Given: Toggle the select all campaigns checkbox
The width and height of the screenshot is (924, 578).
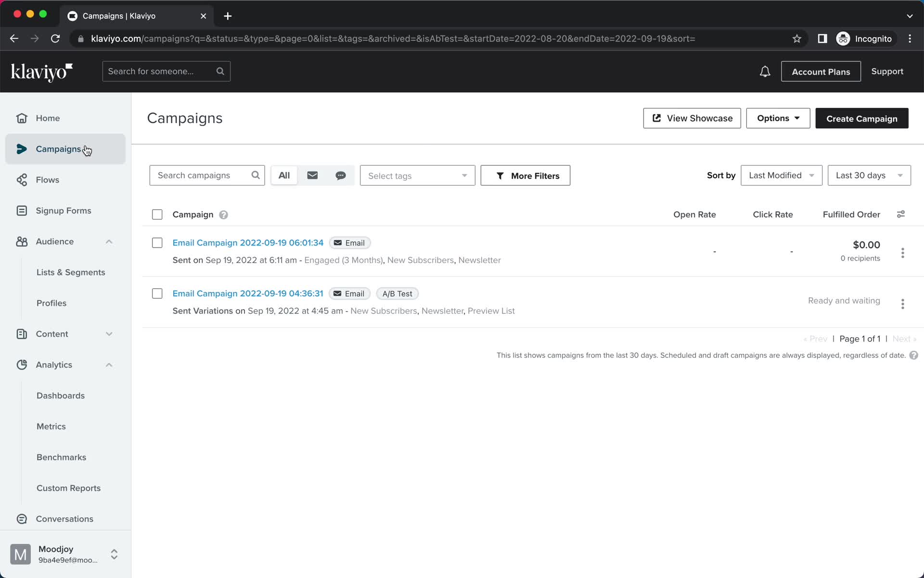Looking at the screenshot, I should pos(157,214).
